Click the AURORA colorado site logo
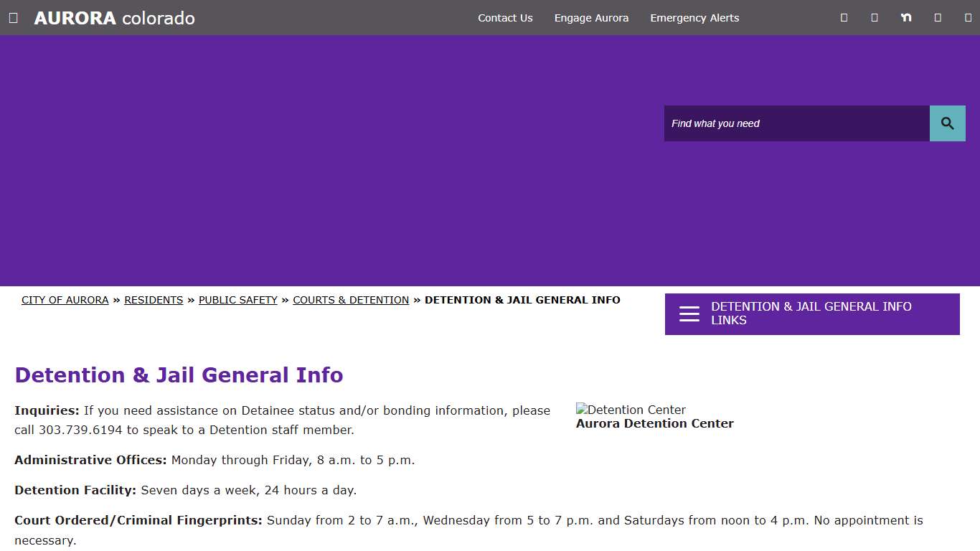Screen dimensions: 980x551 click(114, 18)
